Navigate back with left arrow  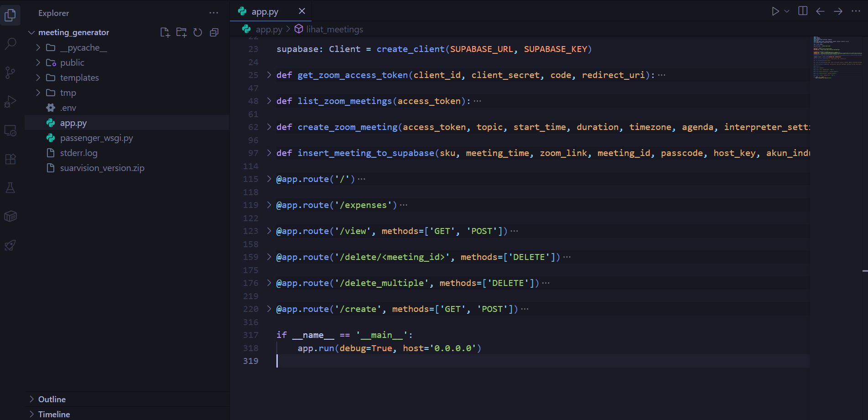pyautogui.click(x=820, y=11)
